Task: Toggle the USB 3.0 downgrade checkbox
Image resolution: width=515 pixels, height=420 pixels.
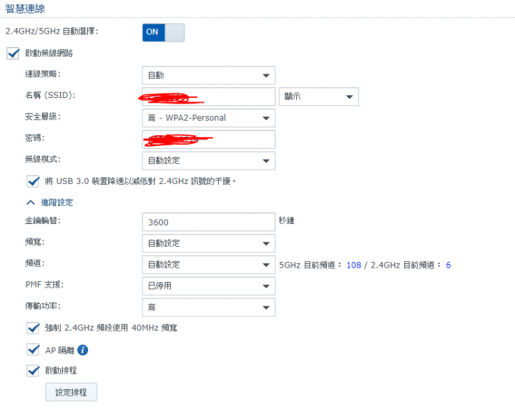Action: pos(33,181)
